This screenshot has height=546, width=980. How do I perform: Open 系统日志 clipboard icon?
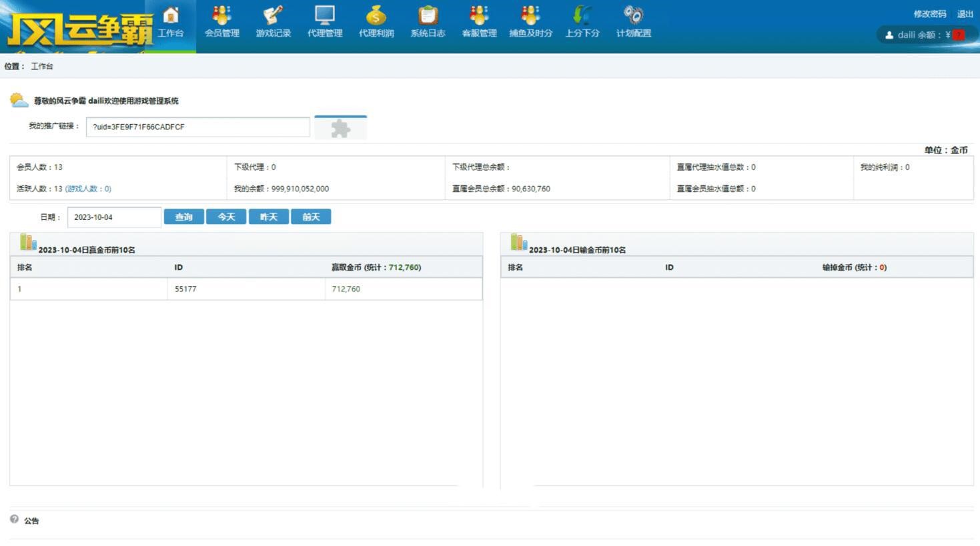tap(428, 15)
